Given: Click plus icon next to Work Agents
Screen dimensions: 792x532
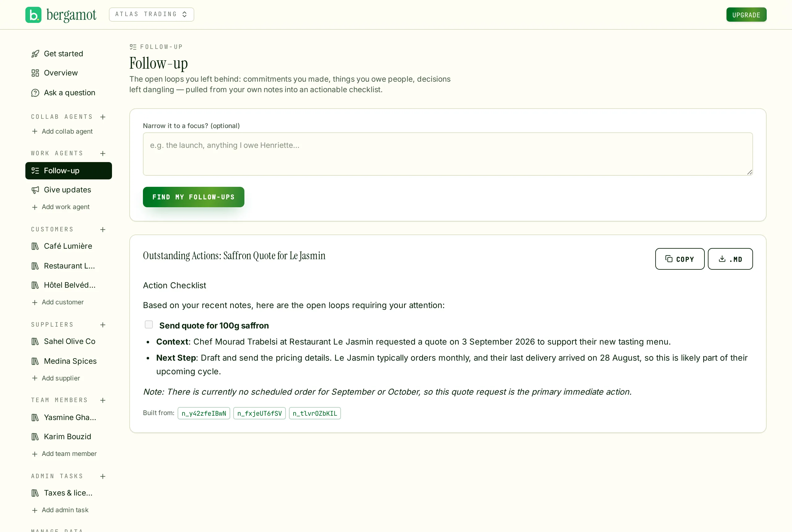Looking at the screenshot, I should pyautogui.click(x=103, y=153).
